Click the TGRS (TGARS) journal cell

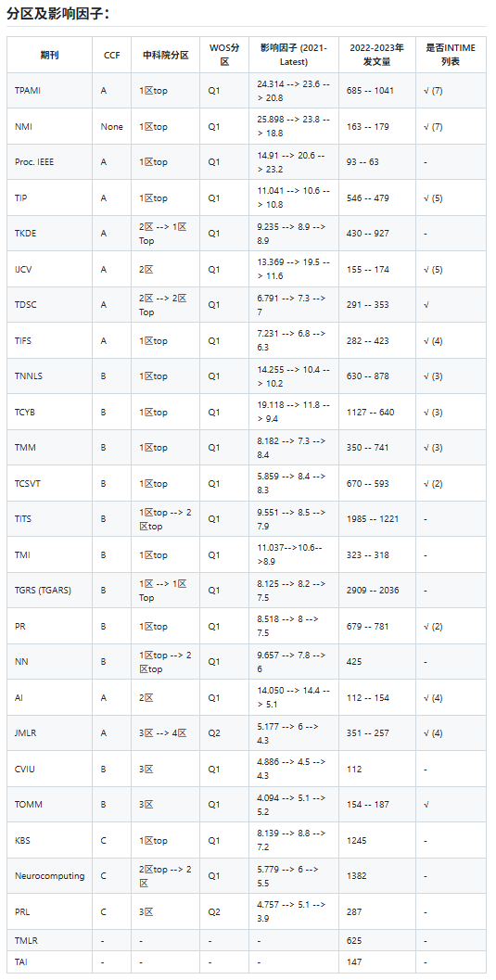click(50, 590)
